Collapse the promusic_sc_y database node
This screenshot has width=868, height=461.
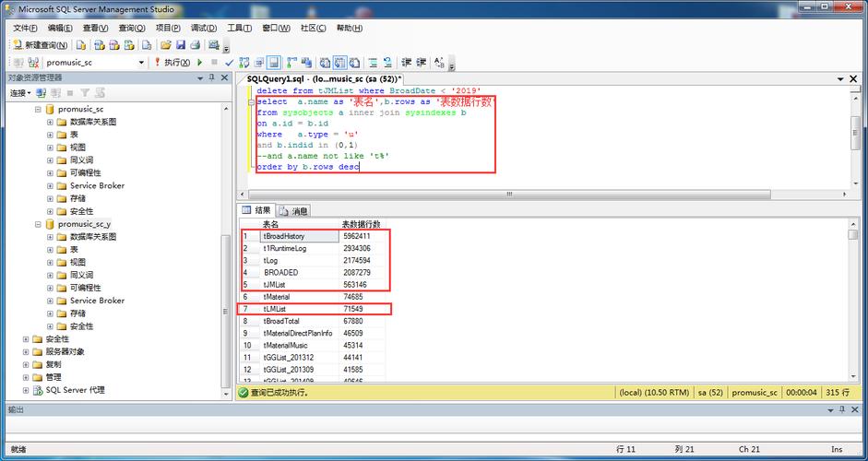(x=38, y=224)
